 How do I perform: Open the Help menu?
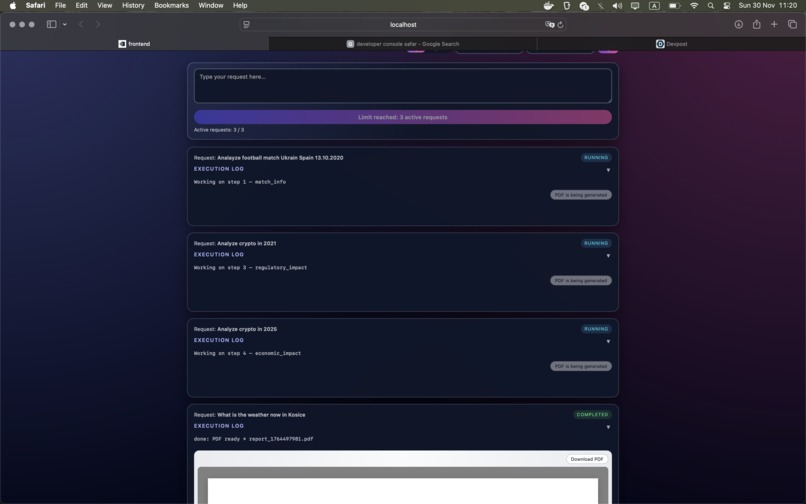(x=240, y=6)
